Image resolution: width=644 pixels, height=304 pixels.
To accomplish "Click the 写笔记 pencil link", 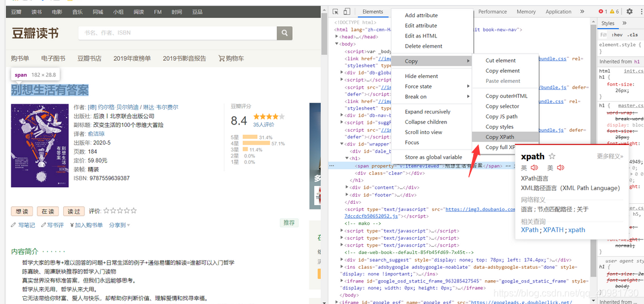I will 23,225.
